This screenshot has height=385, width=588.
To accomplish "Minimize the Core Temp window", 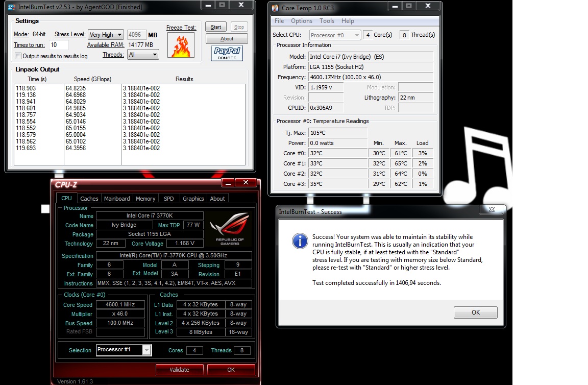I will click(x=395, y=6).
